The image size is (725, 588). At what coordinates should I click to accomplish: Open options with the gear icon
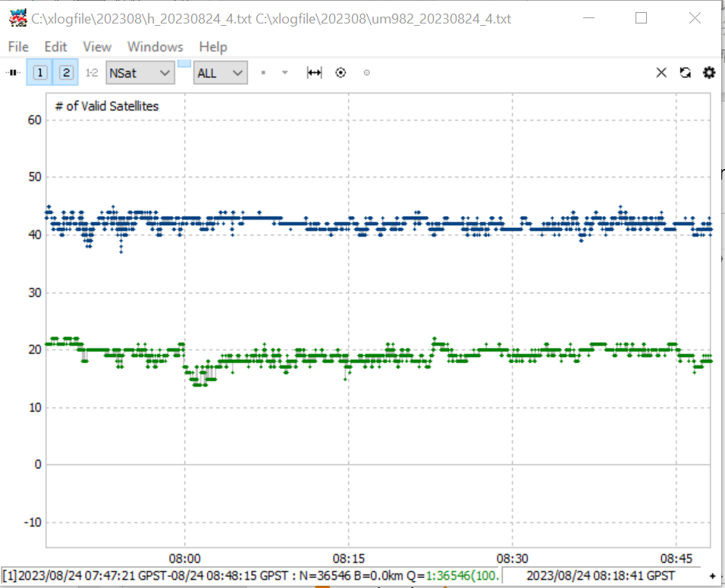coord(709,73)
